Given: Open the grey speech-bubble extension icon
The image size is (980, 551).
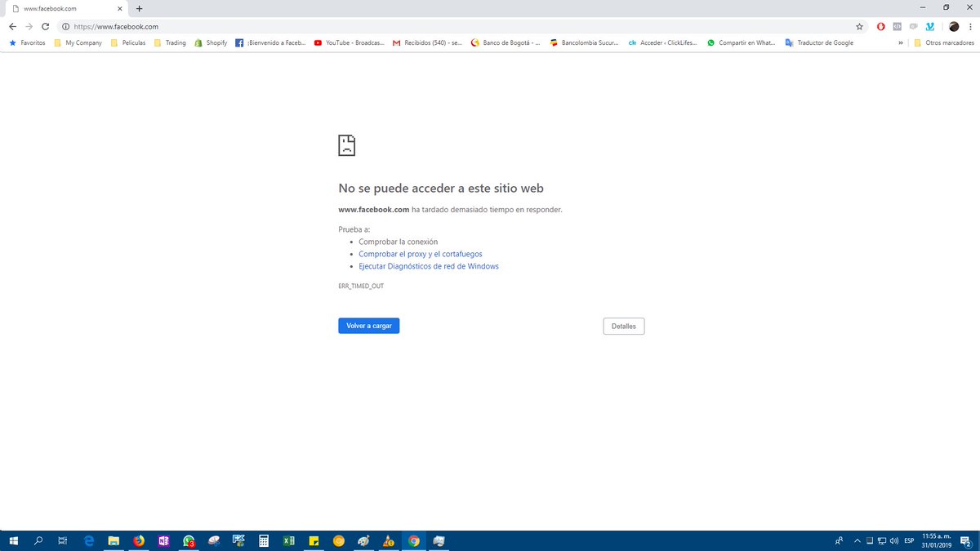Looking at the screenshot, I should point(913,26).
